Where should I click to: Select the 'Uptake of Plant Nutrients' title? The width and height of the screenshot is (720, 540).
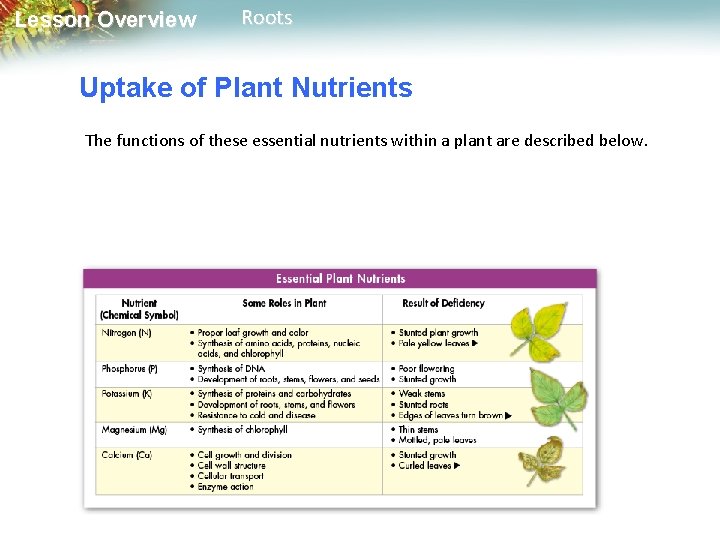coord(246,87)
